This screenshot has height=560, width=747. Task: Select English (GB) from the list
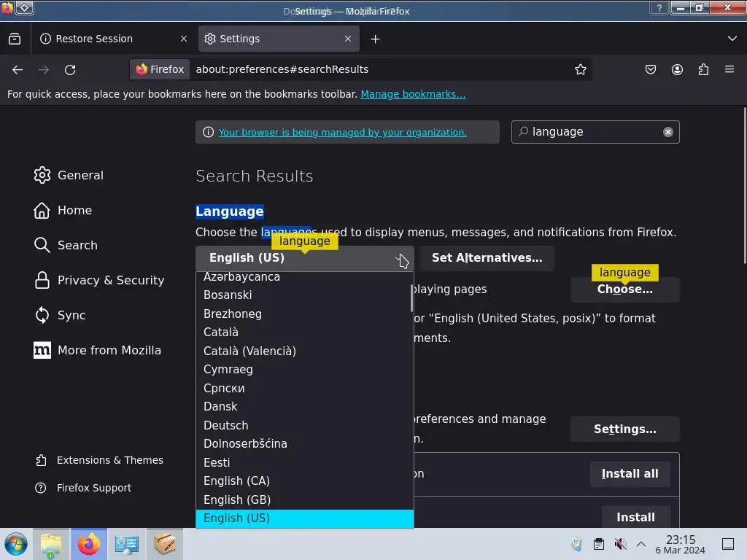pos(304,500)
